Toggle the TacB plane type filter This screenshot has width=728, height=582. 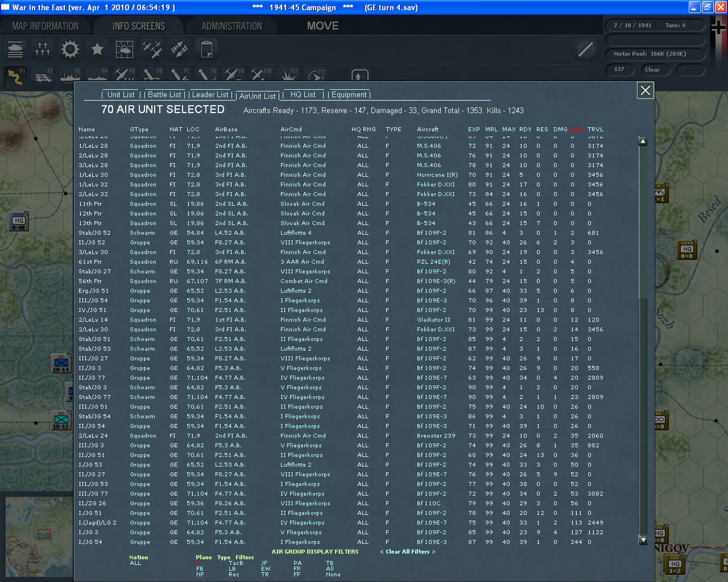pyautogui.click(x=236, y=563)
